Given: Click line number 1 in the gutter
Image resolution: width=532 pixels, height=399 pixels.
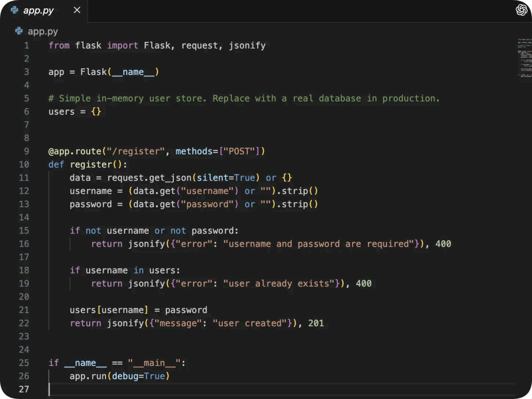Looking at the screenshot, I should 27,45.
